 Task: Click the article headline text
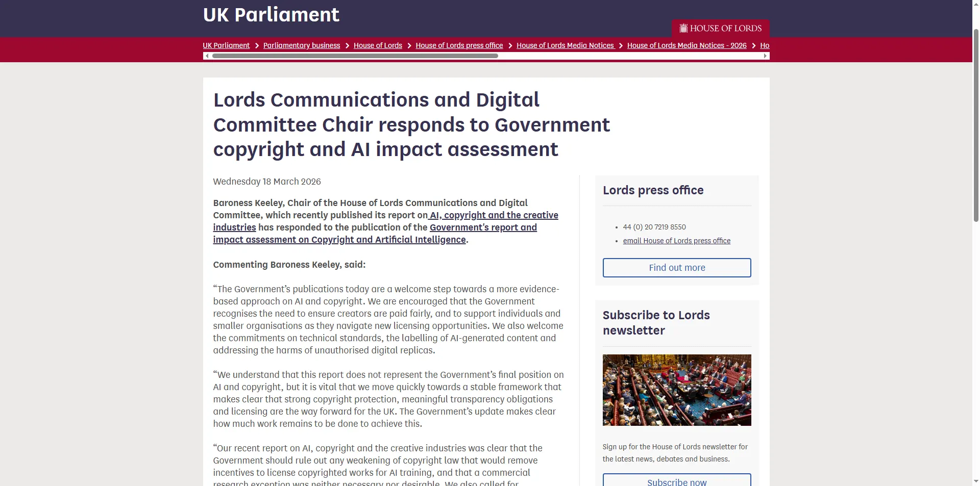coord(411,125)
